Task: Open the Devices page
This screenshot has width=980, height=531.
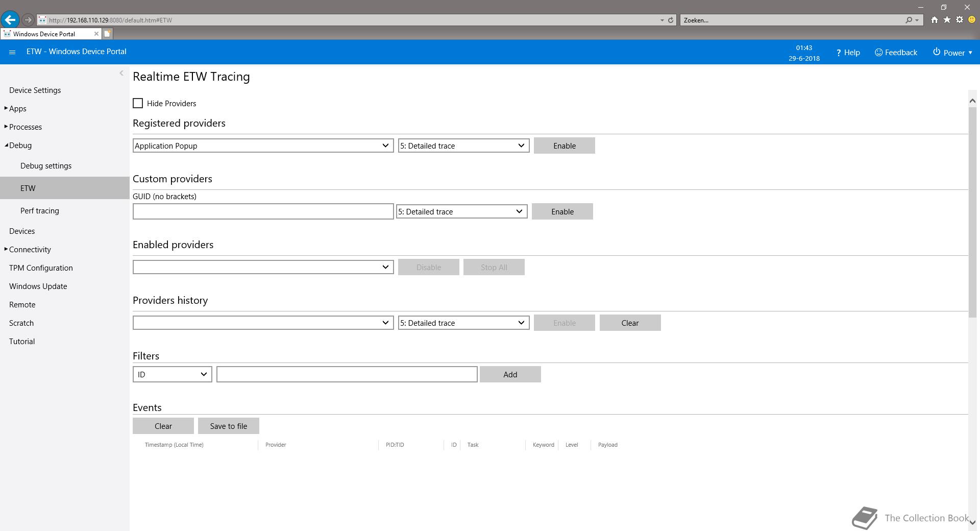Action: point(22,231)
